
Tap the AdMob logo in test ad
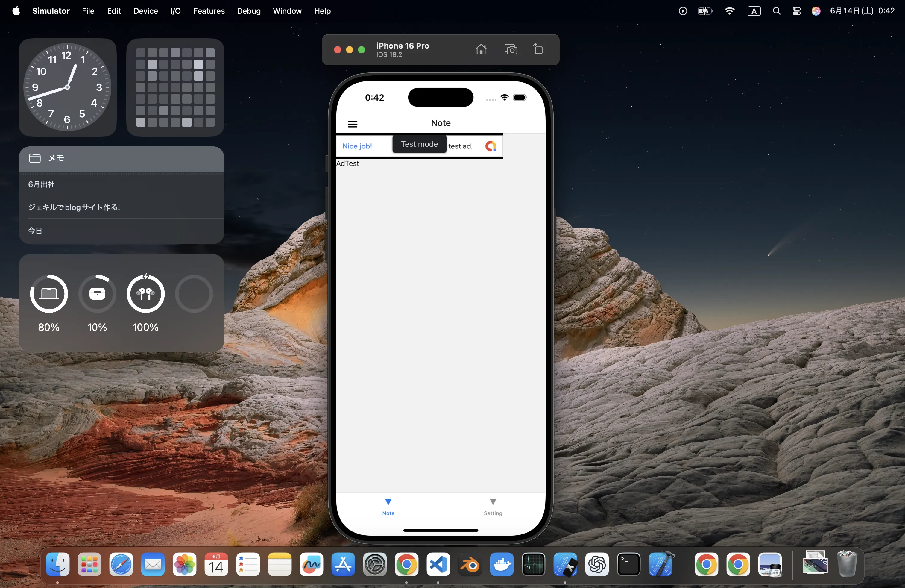491,146
